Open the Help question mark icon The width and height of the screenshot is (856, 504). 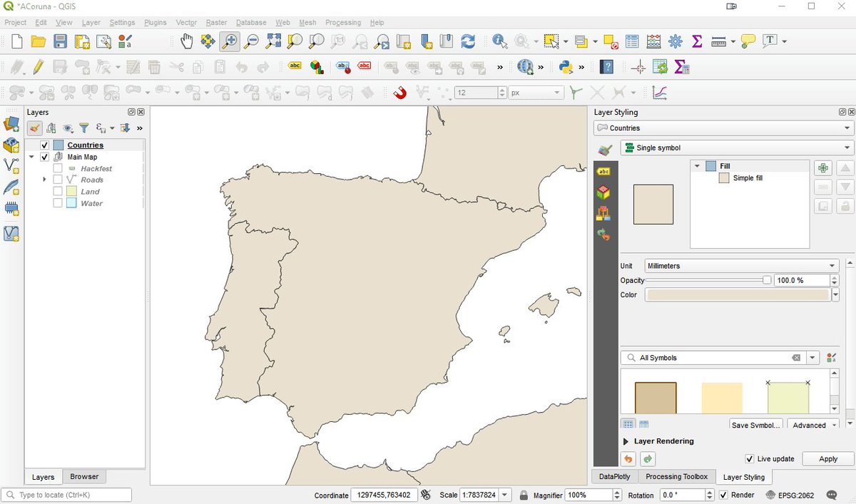point(607,68)
